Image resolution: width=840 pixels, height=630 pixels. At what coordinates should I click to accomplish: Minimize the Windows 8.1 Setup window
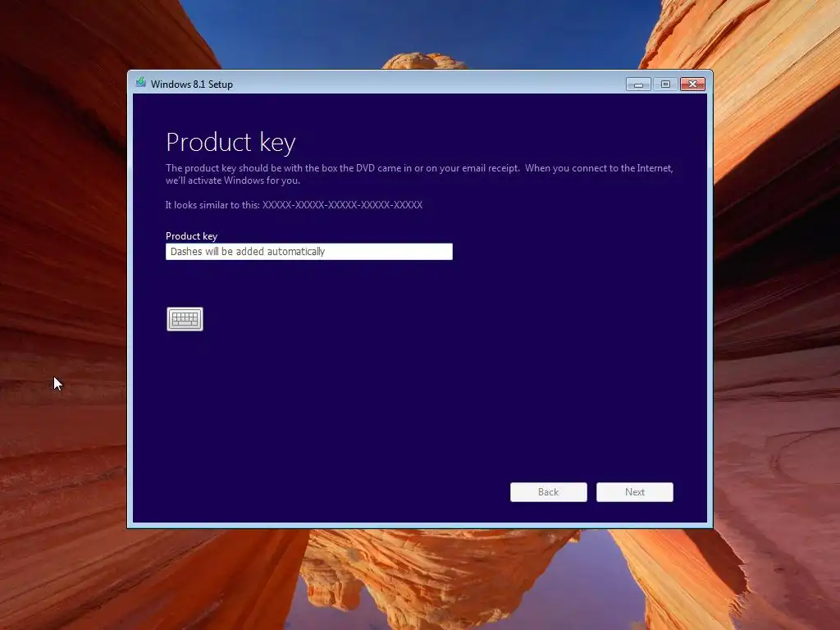[638, 84]
